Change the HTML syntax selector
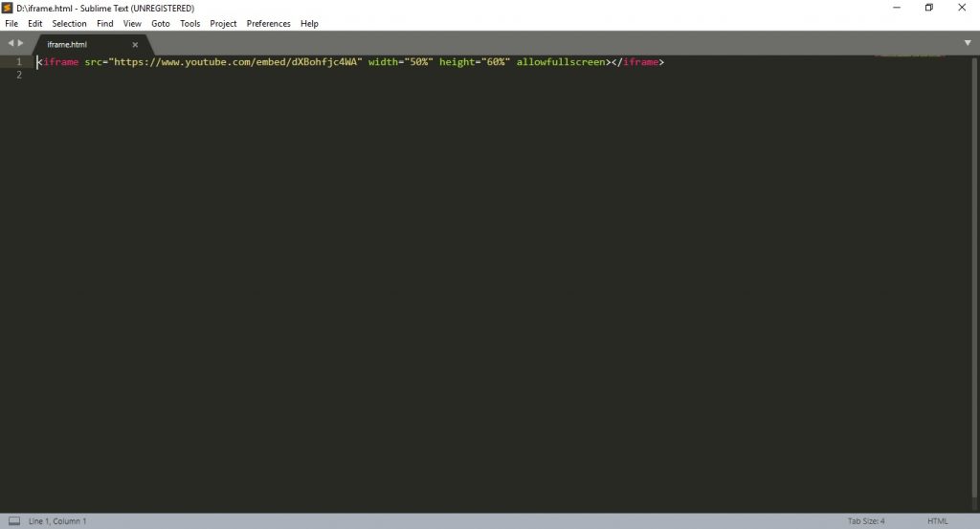 [938, 521]
